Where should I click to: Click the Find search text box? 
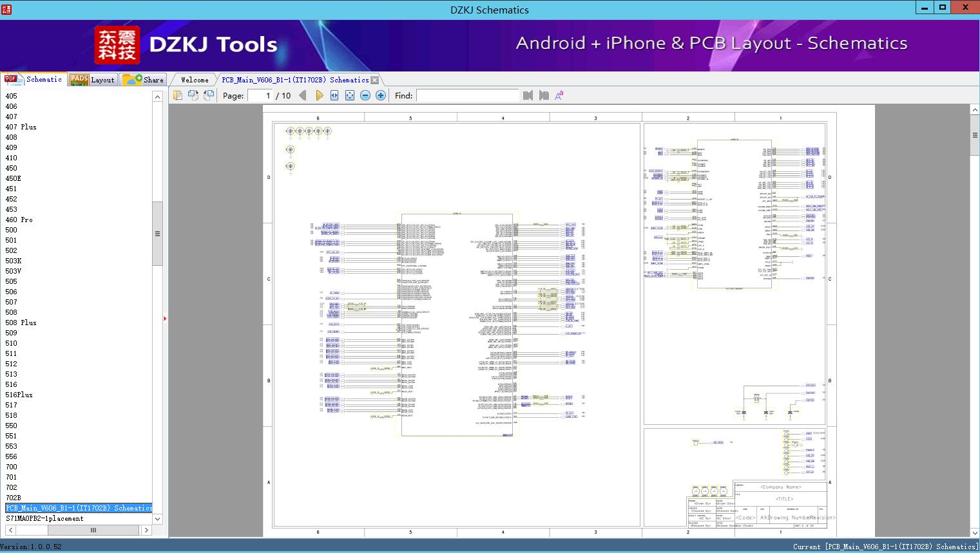click(x=467, y=95)
